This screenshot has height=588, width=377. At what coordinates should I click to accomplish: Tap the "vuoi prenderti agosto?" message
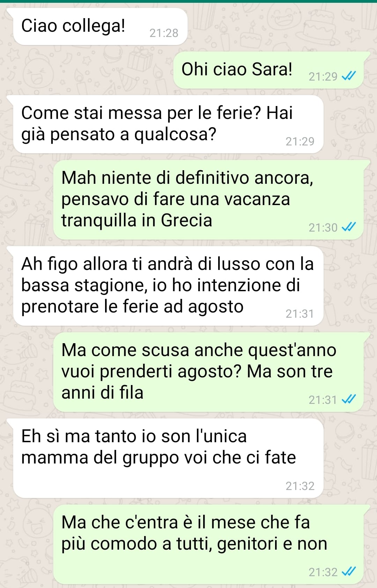point(208,372)
